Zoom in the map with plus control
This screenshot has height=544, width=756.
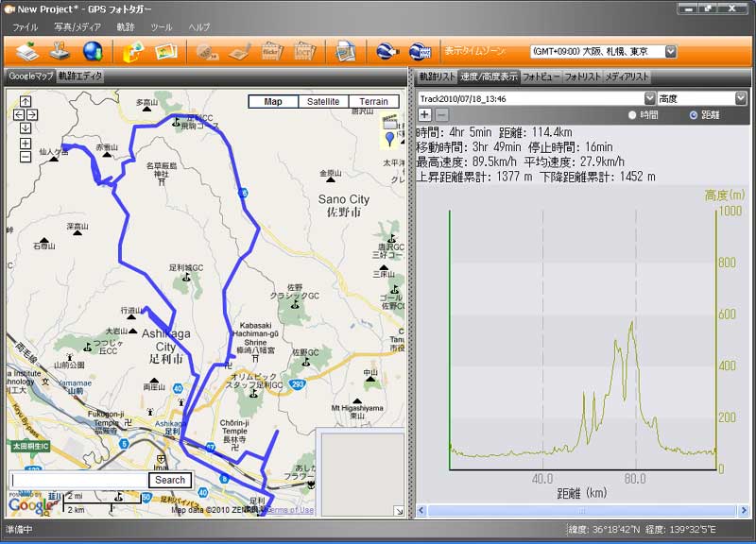point(26,144)
